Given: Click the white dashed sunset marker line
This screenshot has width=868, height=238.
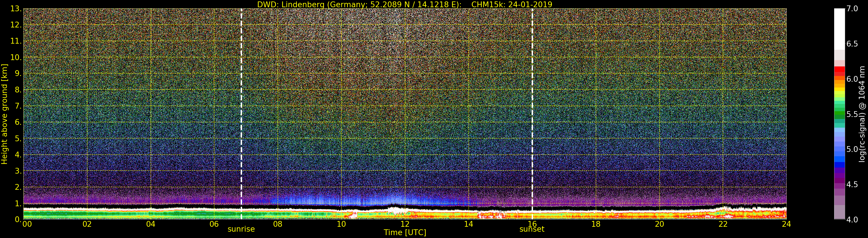Looking at the screenshot, I should 532,114.
